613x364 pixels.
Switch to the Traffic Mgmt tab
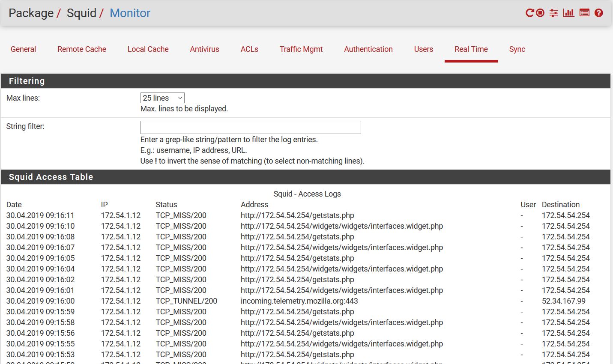pos(301,49)
